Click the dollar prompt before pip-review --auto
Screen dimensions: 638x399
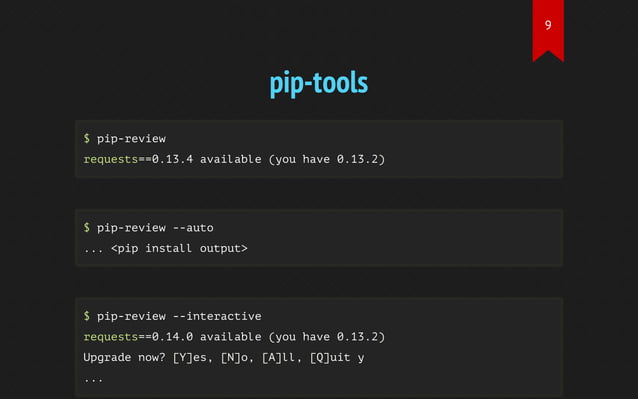coord(87,228)
